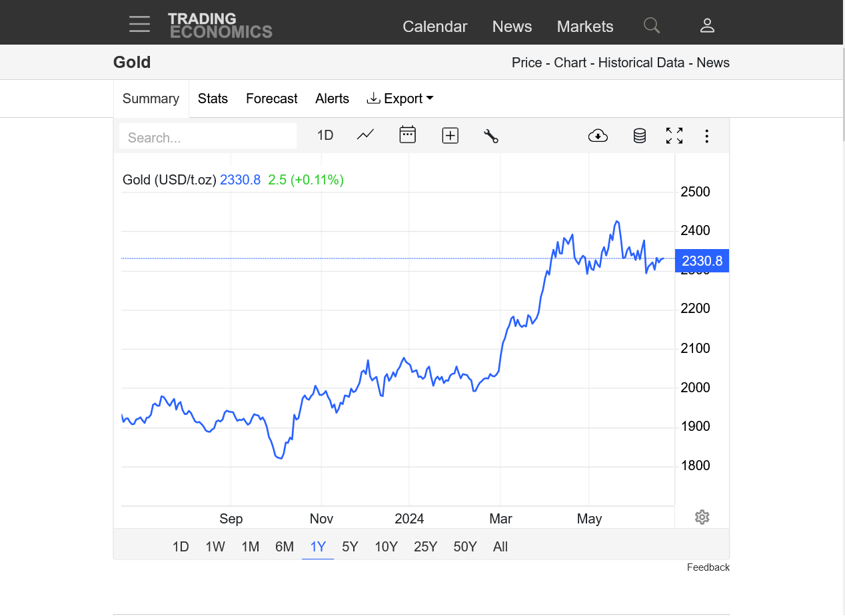Toggle fullscreen chart view
This screenshot has height=616, width=845.
click(674, 136)
